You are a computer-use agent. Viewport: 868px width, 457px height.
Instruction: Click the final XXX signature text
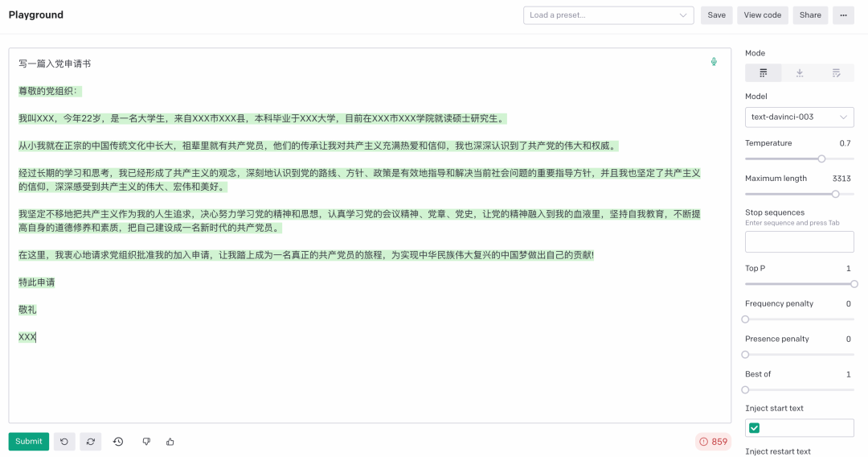[x=27, y=337]
